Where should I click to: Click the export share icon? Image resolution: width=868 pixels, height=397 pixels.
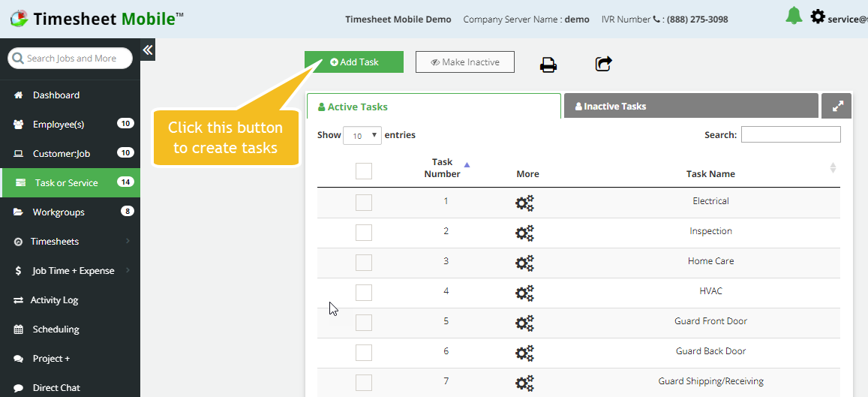point(603,63)
